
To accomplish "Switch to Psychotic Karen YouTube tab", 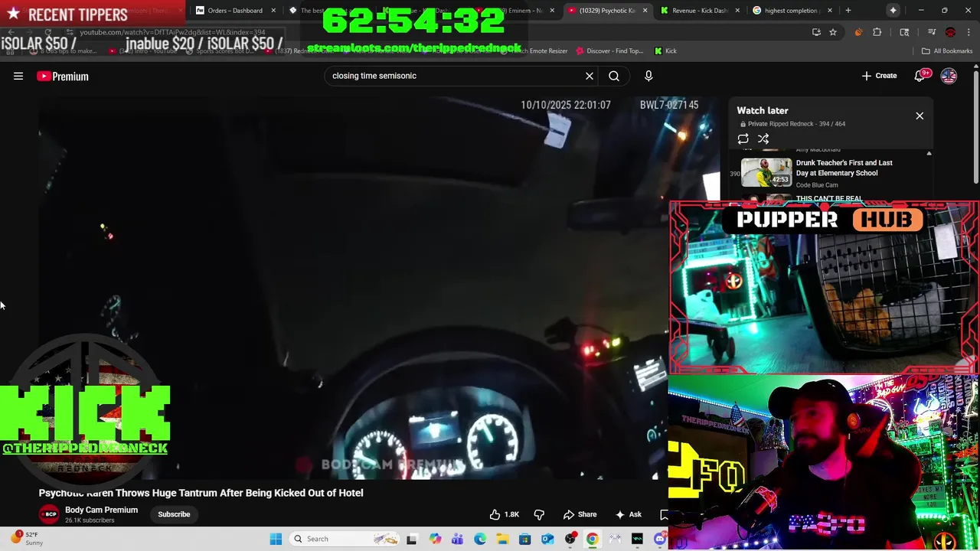I will tap(606, 11).
